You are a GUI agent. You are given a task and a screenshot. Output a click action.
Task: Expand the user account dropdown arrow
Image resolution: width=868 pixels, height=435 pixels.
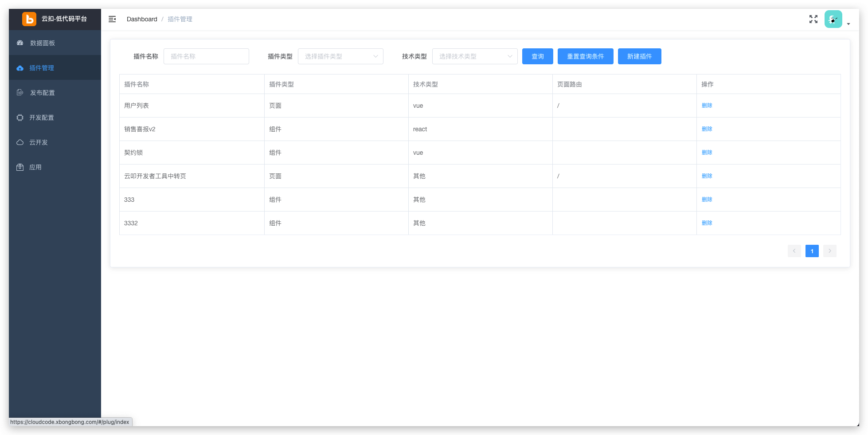tap(848, 24)
